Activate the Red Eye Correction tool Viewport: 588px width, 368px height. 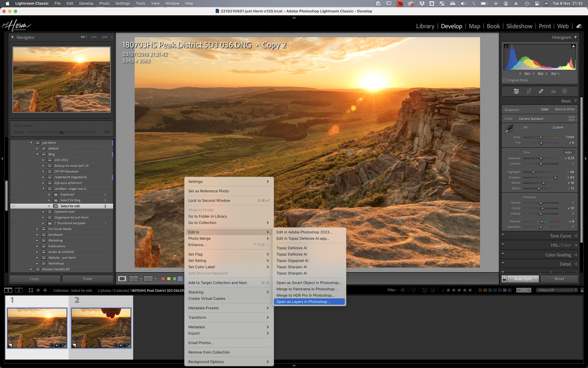coord(553,91)
